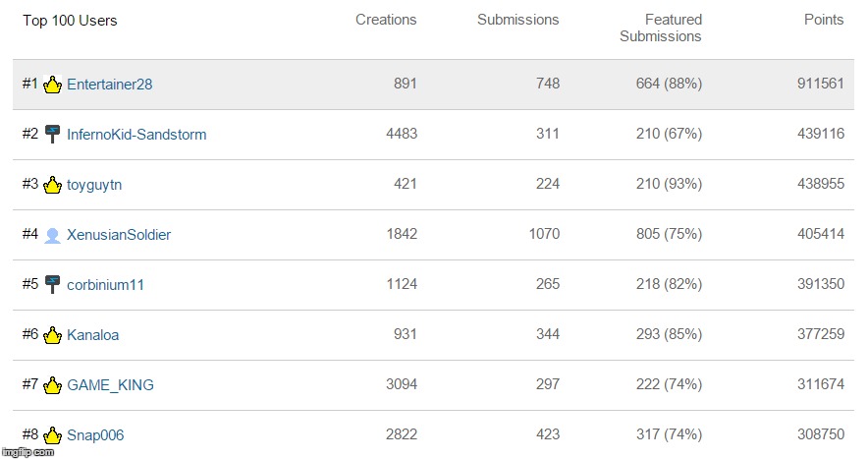This screenshot has height=459, width=868.
Task: Click the imgflip.com watermark logo
Action: 27,452
